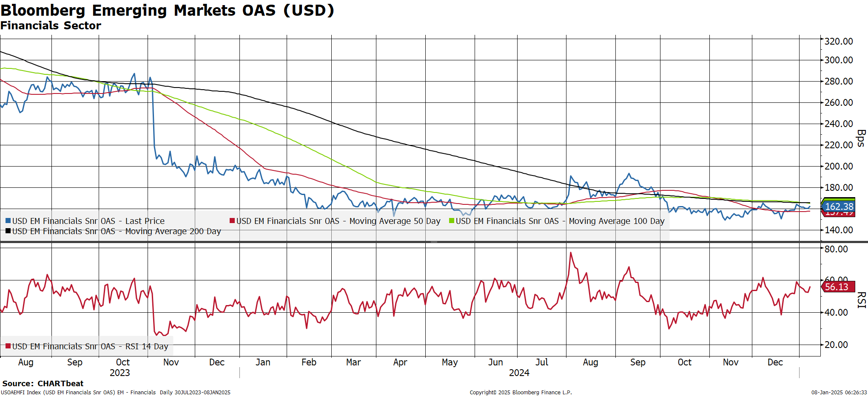Click the '2024' year label
The height and width of the screenshot is (396, 868).
click(x=519, y=373)
